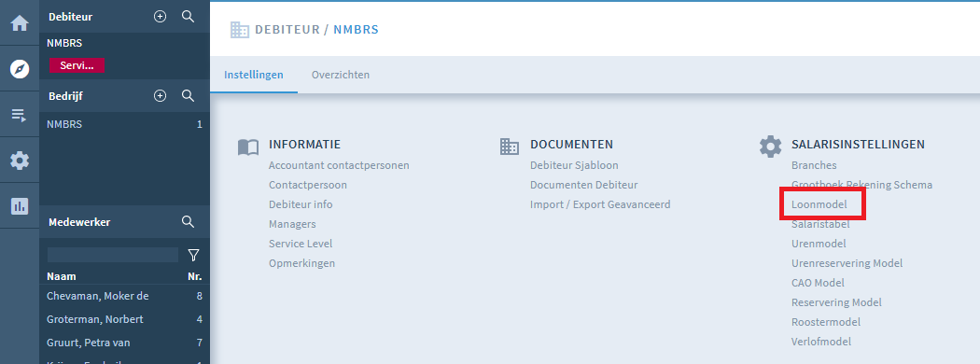
Task: Search Bedrijf with magnifier icon
Action: tap(188, 96)
